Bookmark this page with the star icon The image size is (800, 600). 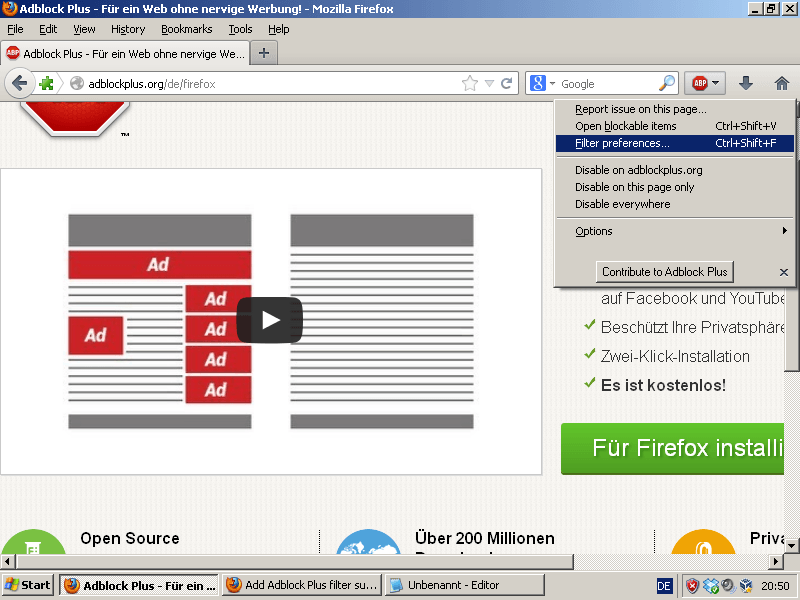click(469, 83)
